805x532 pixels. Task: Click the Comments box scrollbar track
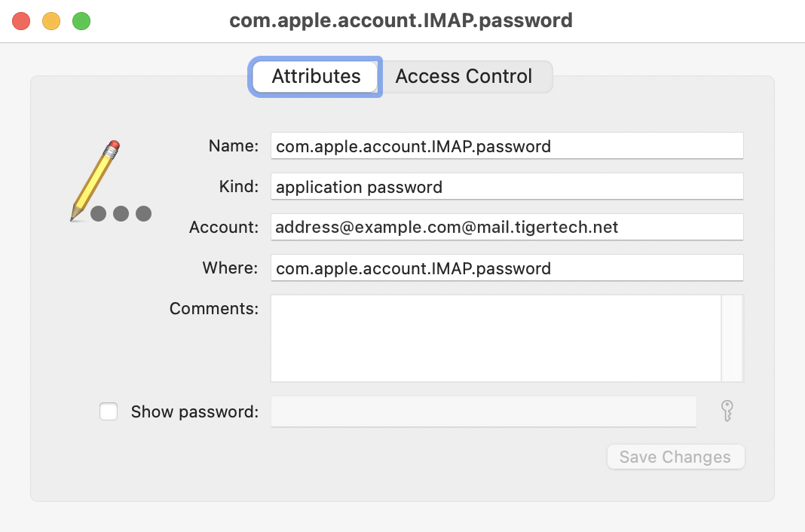tap(732, 338)
